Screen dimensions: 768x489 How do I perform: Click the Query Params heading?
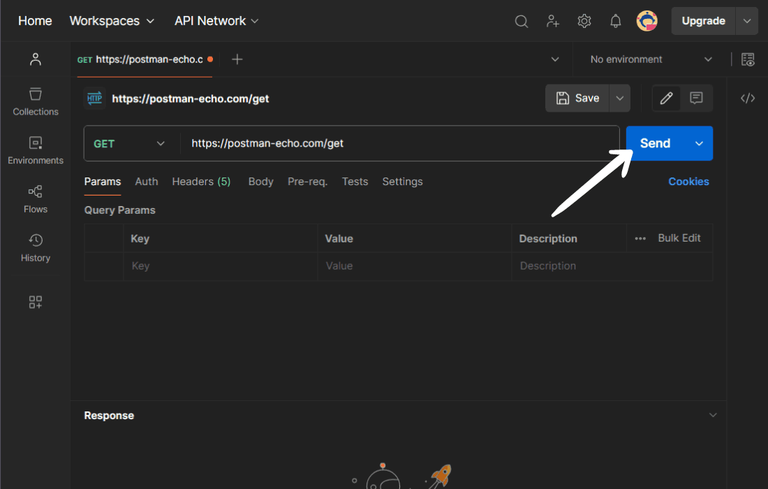pos(120,210)
